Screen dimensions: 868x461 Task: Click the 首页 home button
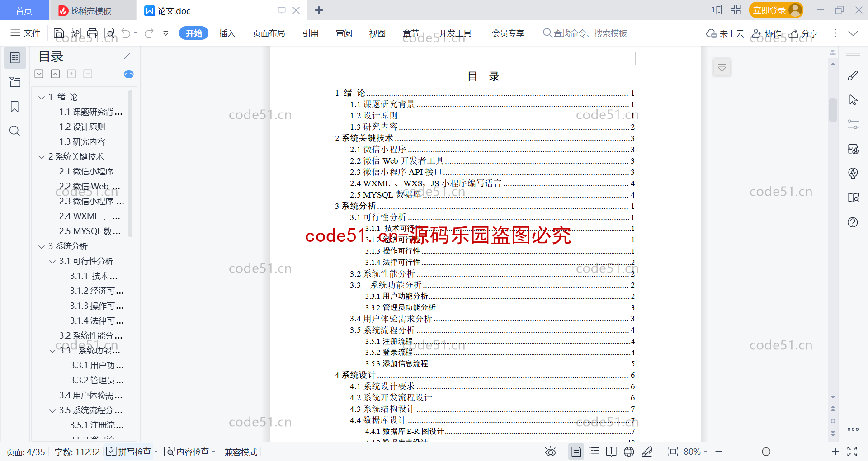click(x=24, y=10)
